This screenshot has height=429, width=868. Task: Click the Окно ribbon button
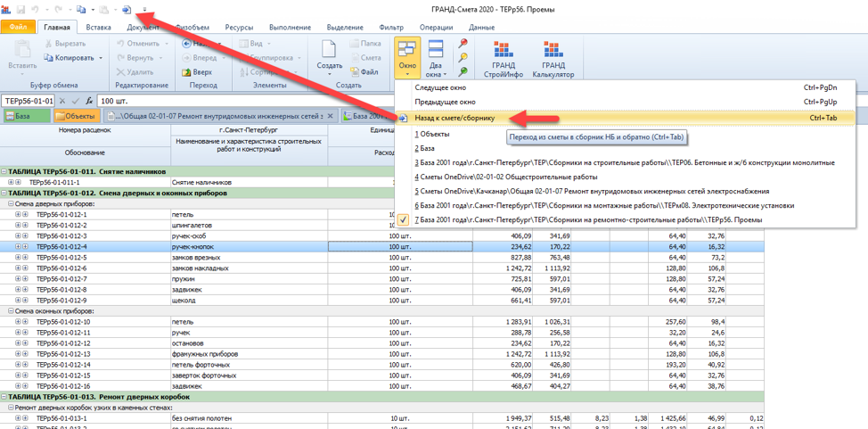(407, 58)
